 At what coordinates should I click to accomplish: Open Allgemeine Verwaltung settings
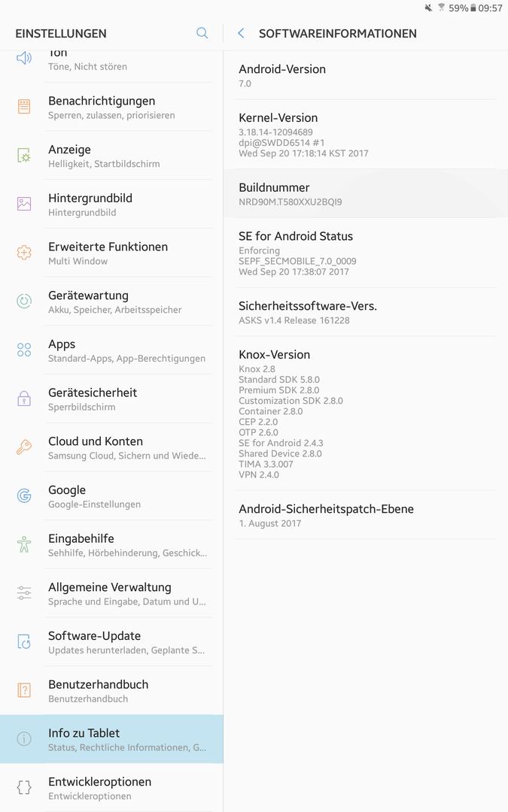coord(111,593)
